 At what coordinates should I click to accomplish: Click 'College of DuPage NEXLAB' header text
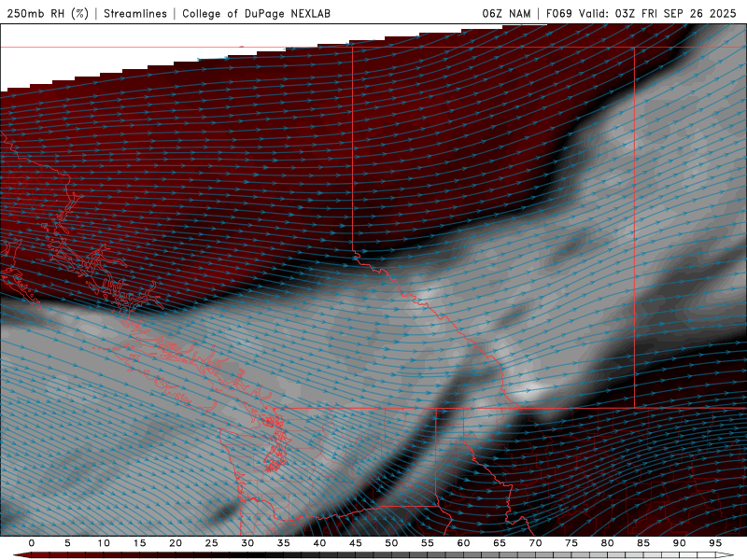coord(256,14)
